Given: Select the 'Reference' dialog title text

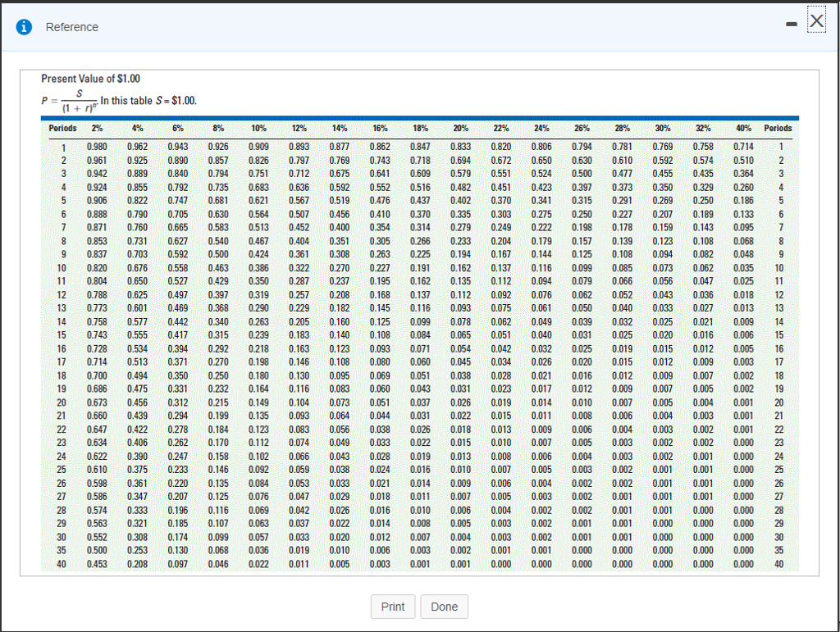Looking at the screenshot, I should click(x=72, y=27).
